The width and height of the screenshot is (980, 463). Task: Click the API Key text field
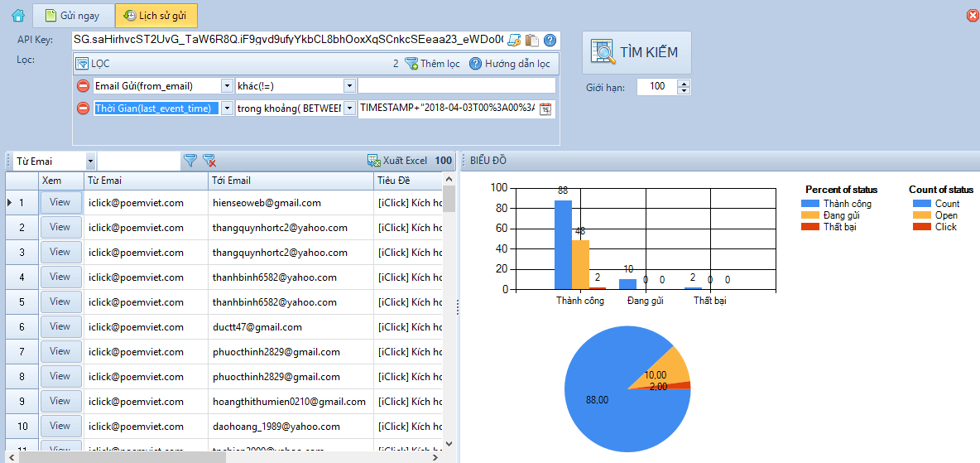click(x=287, y=40)
